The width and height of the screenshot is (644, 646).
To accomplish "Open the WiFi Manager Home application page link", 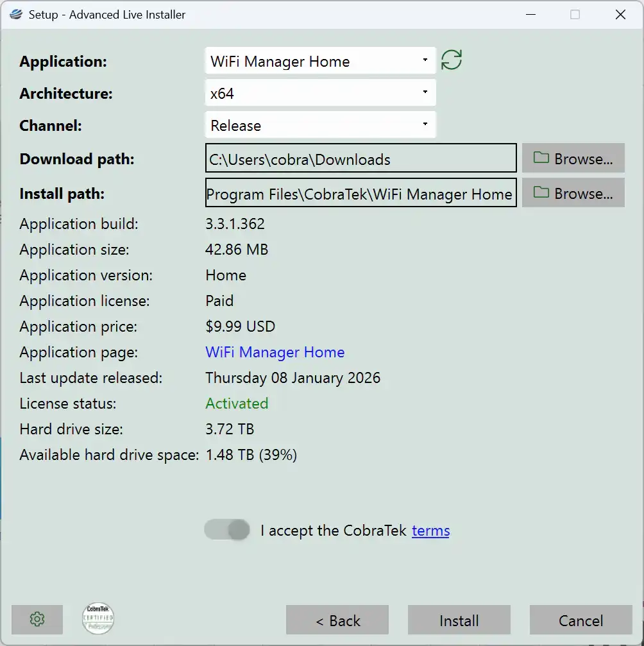I will pos(275,352).
